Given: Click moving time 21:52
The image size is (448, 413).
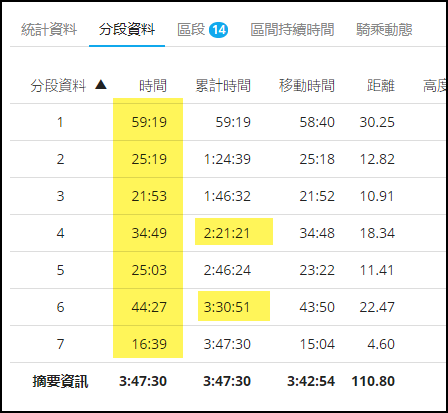Looking at the screenshot, I should pos(317,196).
